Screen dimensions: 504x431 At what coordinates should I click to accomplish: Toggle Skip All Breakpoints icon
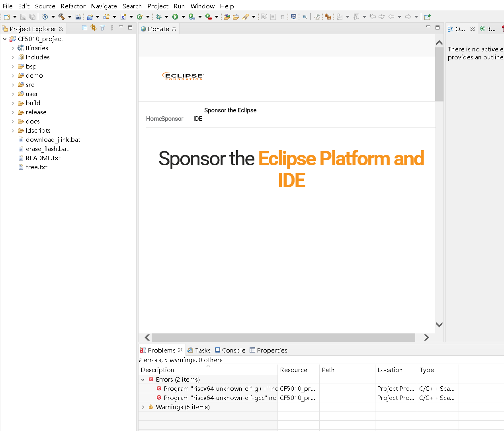click(x=305, y=17)
